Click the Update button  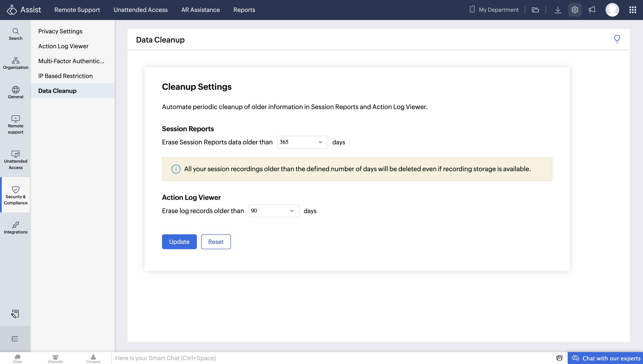[179, 242]
